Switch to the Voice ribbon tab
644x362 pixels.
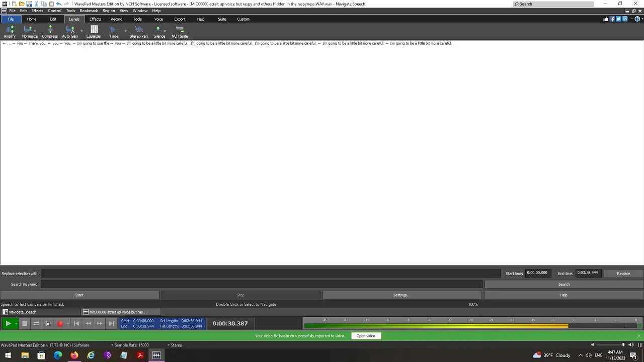[158, 19]
